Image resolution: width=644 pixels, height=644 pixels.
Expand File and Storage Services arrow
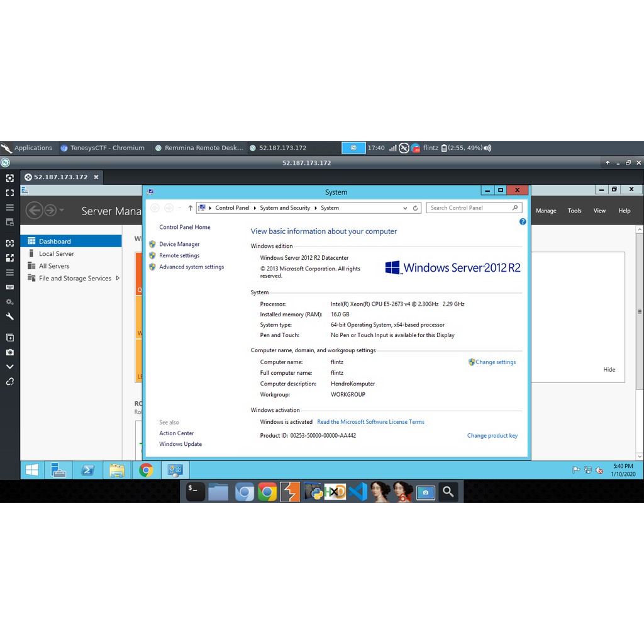pyautogui.click(x=118, y=278)
